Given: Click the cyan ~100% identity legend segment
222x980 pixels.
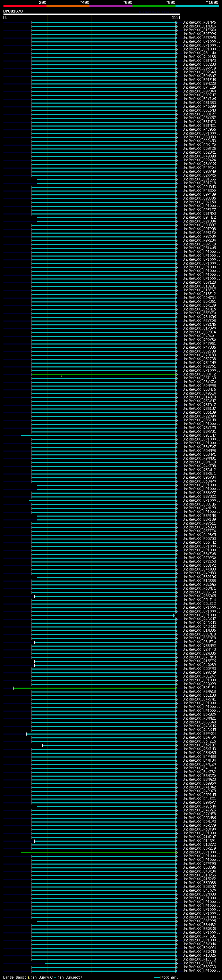Looking at the screenshot, I should [x=197, y=6].
